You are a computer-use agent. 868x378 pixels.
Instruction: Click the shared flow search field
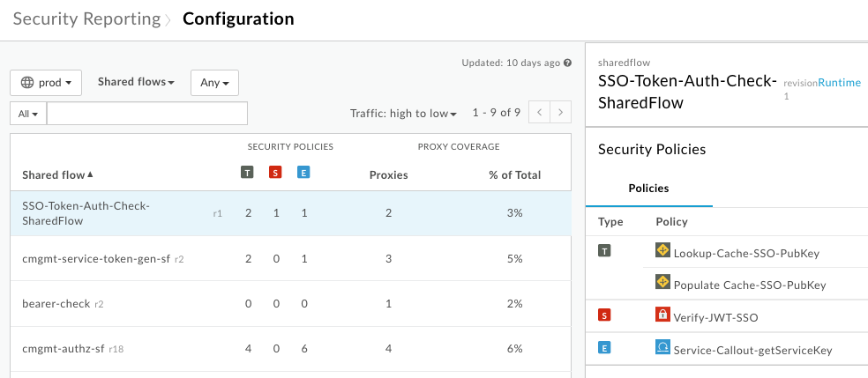[147, 114]
